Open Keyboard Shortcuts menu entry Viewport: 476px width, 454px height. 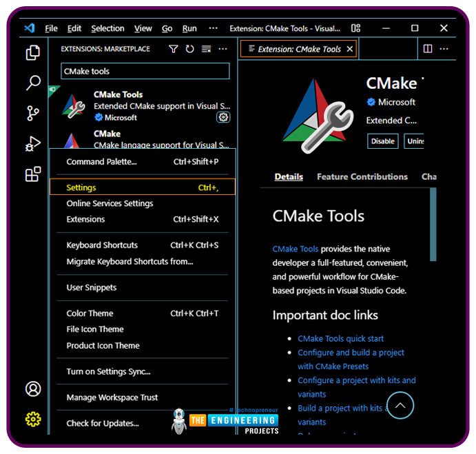coord(143,245)
